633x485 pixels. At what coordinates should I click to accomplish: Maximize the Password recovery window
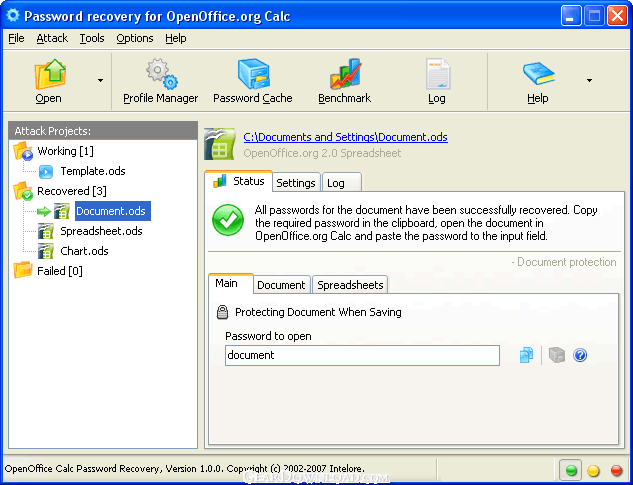pos(594,17)
